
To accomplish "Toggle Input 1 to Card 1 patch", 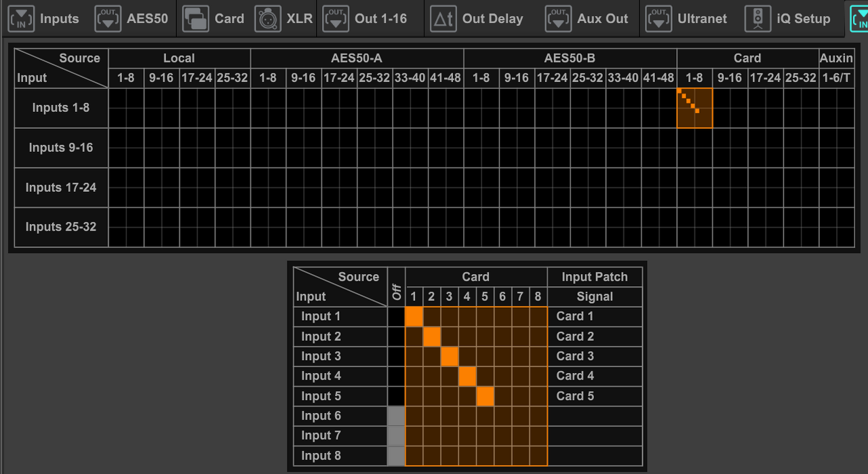I will pyautogui.click(x=414, y=317).
